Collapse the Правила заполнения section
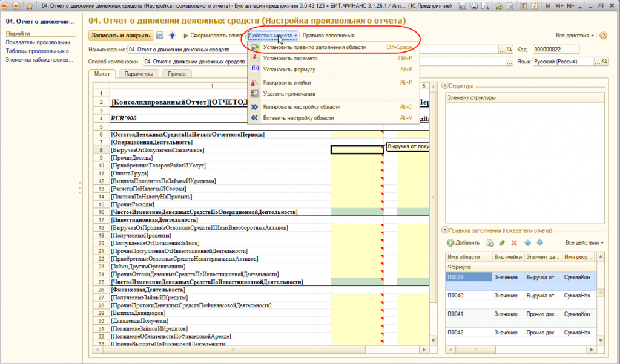 tap(446, 230)
